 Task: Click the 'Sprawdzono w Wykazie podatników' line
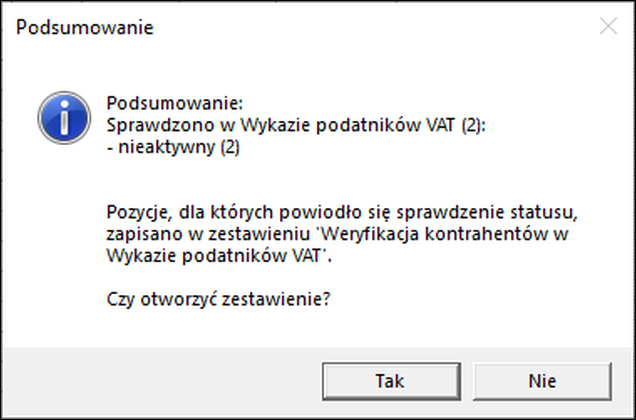296,125
